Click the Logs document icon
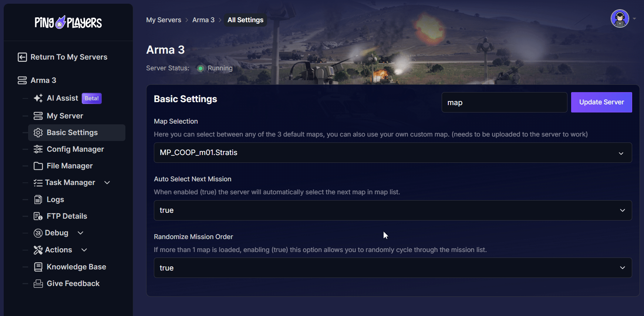This screenshot has height=316, width=644. pos(38,199)
